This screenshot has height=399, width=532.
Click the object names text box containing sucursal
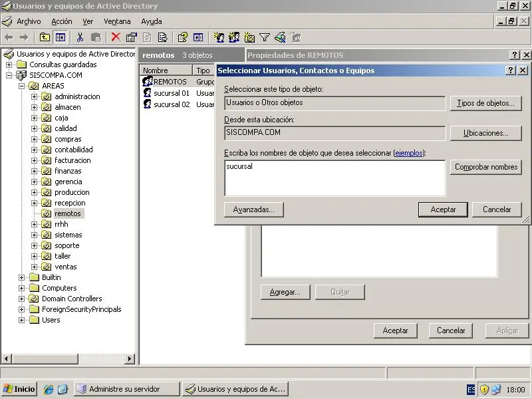click(335, 178)
